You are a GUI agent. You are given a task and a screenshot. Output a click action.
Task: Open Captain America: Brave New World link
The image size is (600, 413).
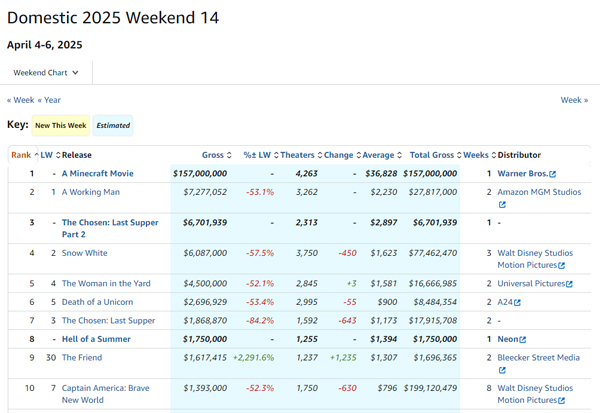(x=106, y=394)
